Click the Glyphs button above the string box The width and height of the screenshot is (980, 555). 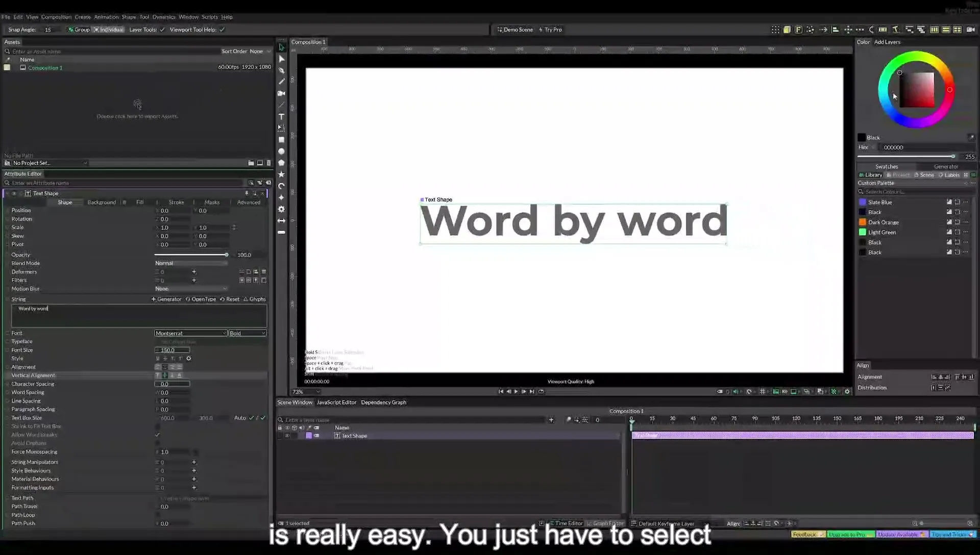point(255,299)
